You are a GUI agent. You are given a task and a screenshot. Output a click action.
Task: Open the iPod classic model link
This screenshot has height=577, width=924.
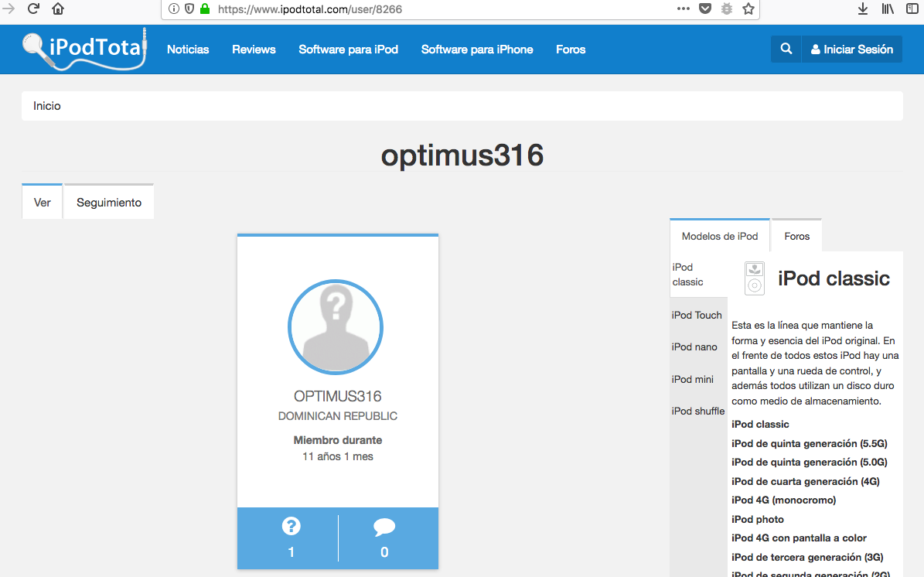click(x=760, y=425)
